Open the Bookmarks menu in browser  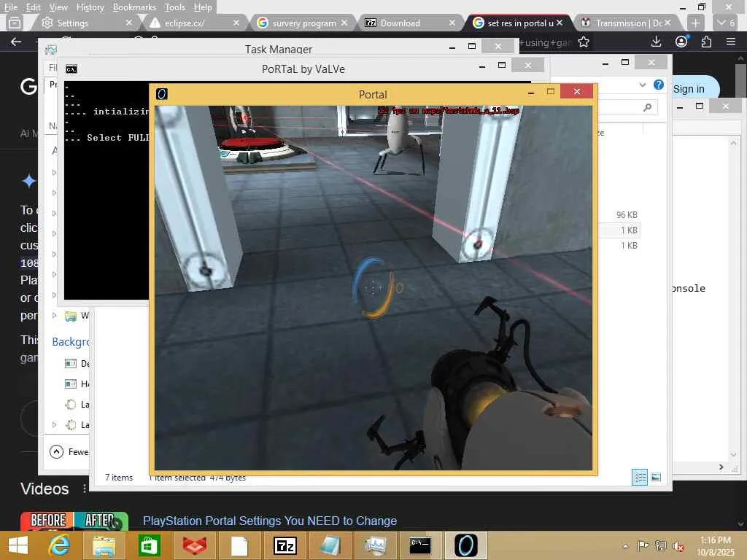click(134, 7)
